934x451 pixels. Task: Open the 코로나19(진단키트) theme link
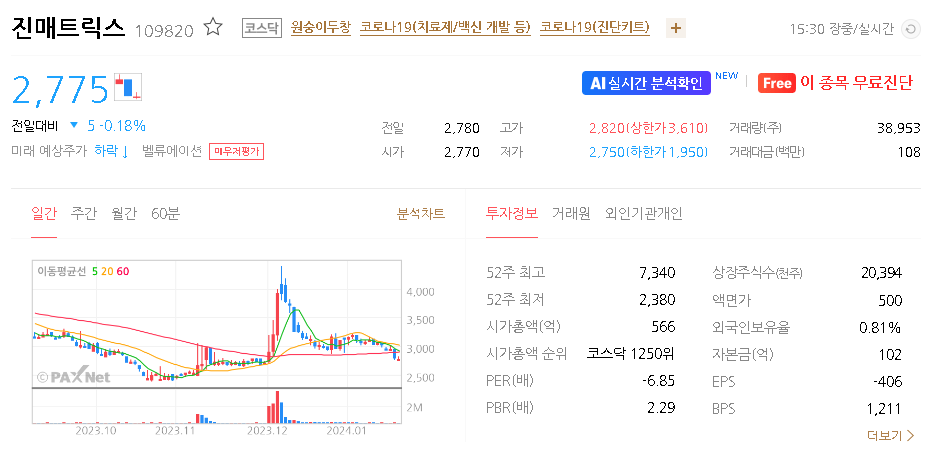[594, 27]
